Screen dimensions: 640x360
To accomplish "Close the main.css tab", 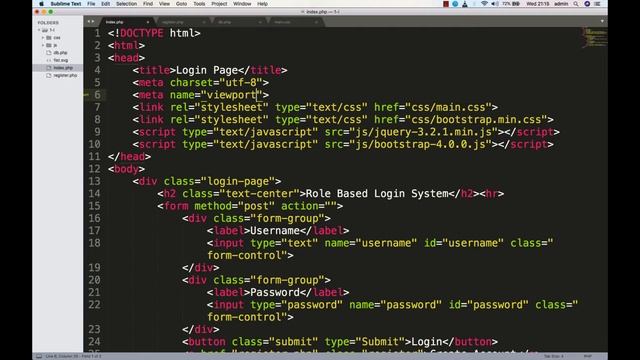I will (x=316, y=22).
